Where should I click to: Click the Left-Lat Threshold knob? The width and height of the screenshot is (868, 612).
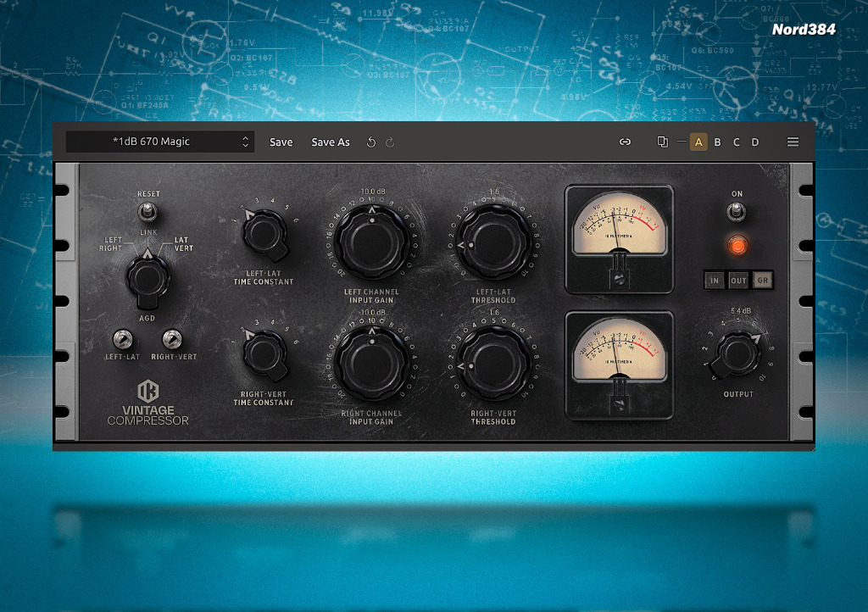pos(494,242)
